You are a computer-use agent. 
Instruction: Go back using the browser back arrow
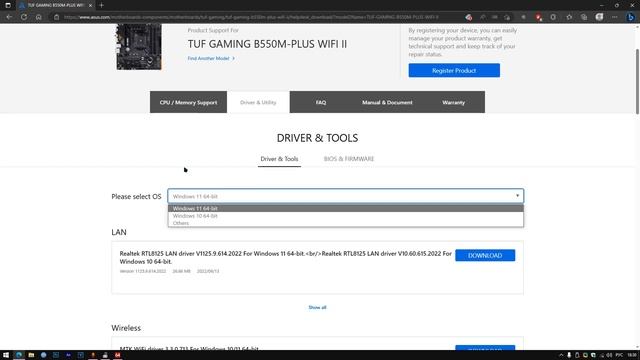tap(9, 17)
